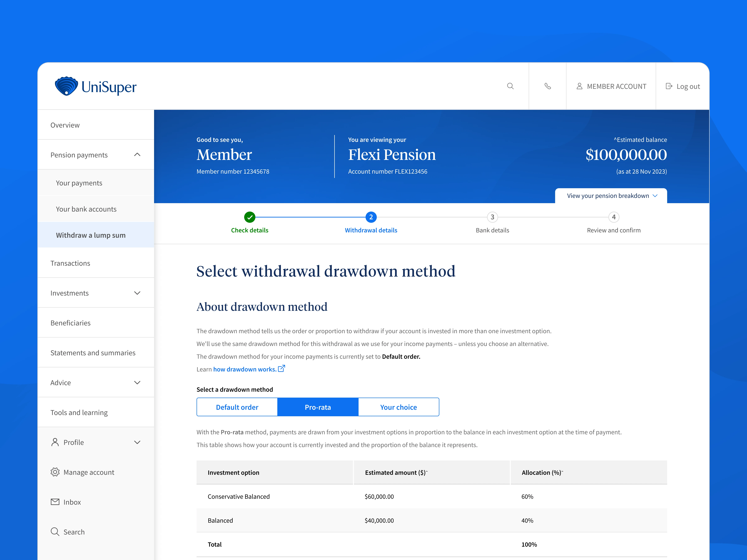Open Tools and learning
This screenshot has height=560, width=747.
pos(96,412)
